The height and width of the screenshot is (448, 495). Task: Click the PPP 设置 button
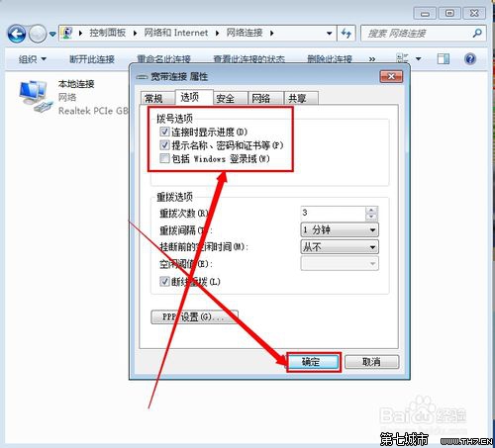coord(194,316)
